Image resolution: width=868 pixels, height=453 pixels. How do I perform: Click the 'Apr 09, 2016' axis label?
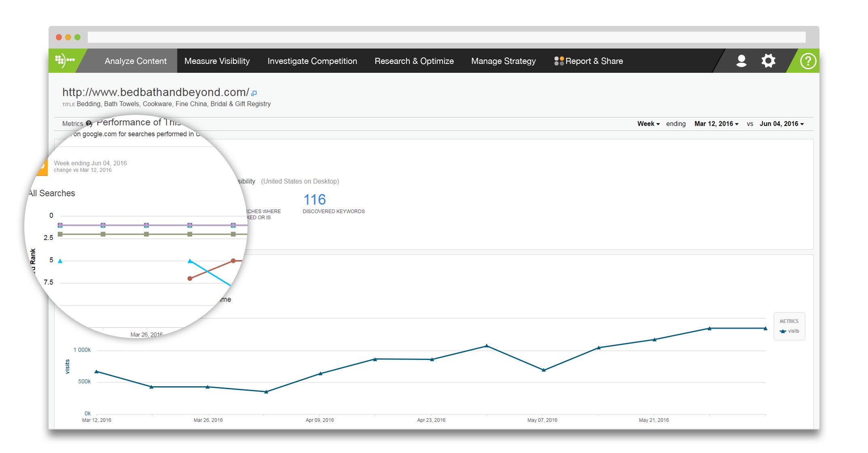320,420
